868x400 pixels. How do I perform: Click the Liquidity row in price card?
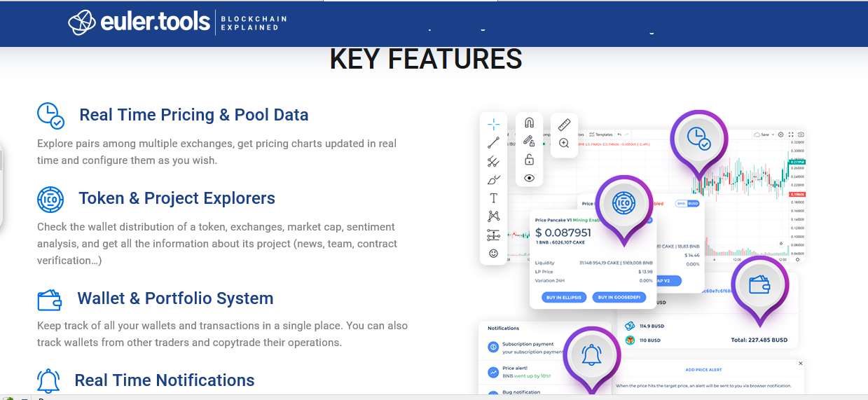593,263
